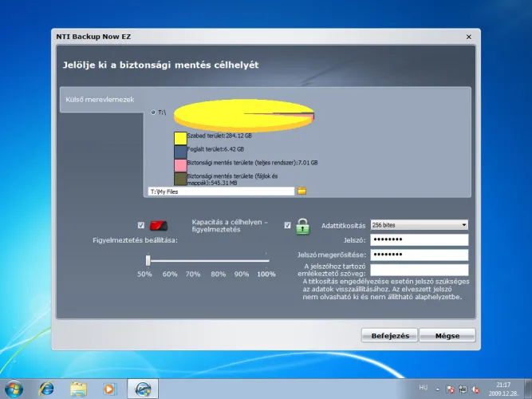Toggle the capacity warning checkbox
The width and height of the screenshot is (532, 399).
pos(141,225)
